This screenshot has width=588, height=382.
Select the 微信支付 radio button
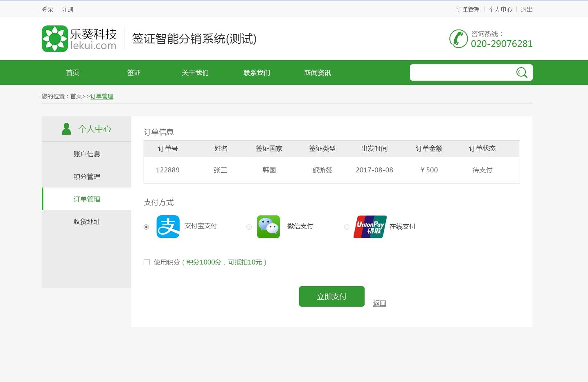pos(249,227)
